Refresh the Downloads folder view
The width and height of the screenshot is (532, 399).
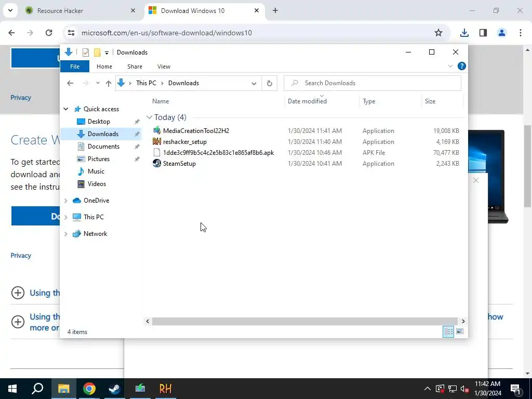click(x=270, y=83)
